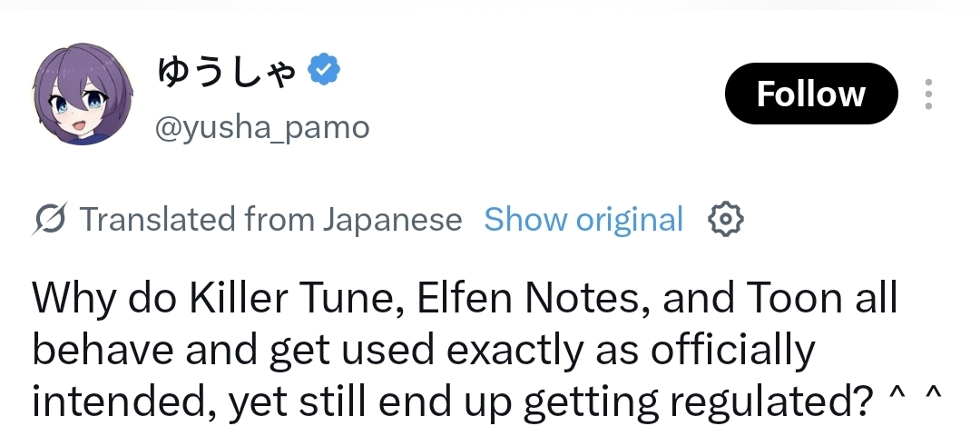
Task: Click the Translated from Japanese label
Action: (270, 219)
